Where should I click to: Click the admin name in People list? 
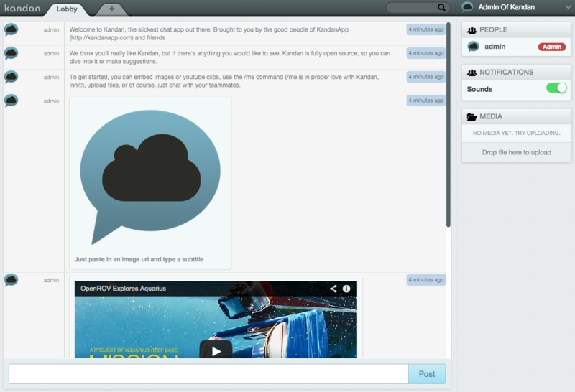494,47
